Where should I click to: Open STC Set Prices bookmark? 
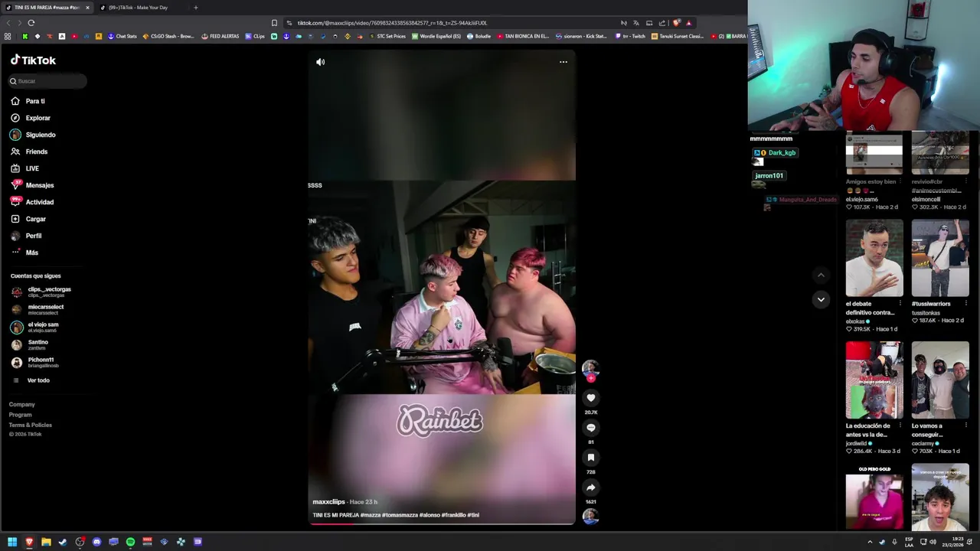[387, 36]
